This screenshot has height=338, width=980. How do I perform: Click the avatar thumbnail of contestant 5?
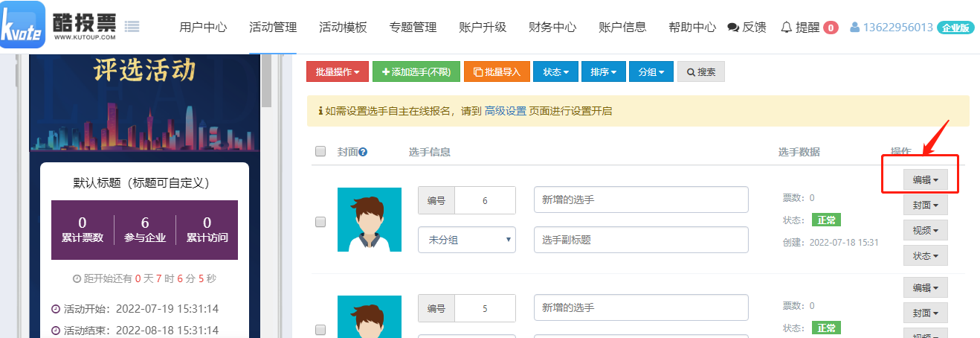coord(370,317)
